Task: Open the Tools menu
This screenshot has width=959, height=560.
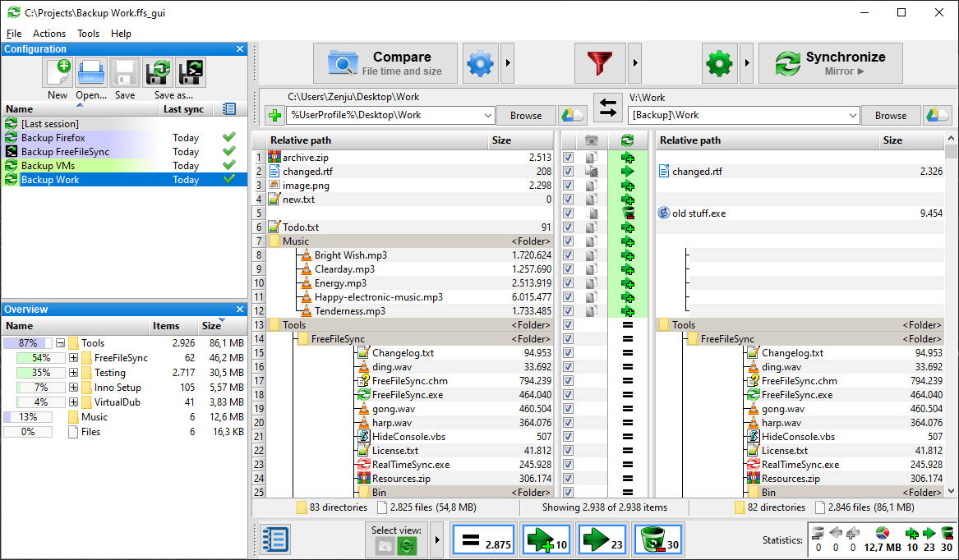Action: point(88,34)
